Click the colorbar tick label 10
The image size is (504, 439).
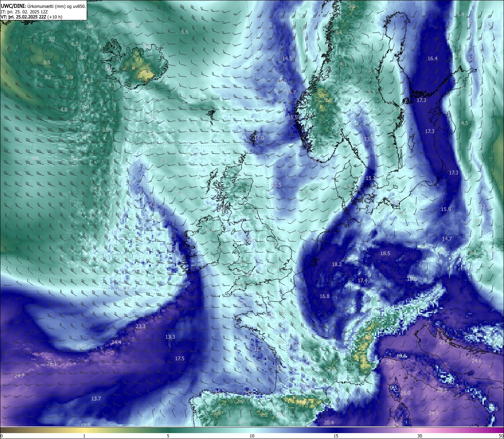pos(252,436)
